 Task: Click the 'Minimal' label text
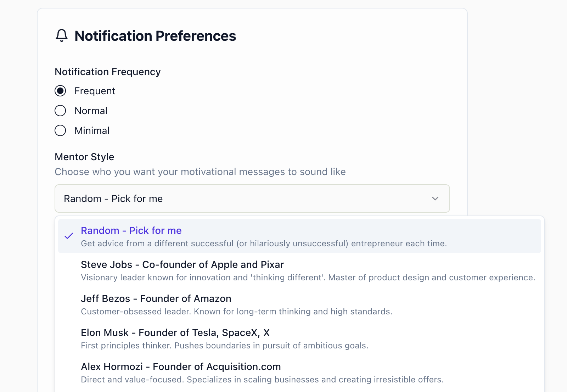pos(92,131)
